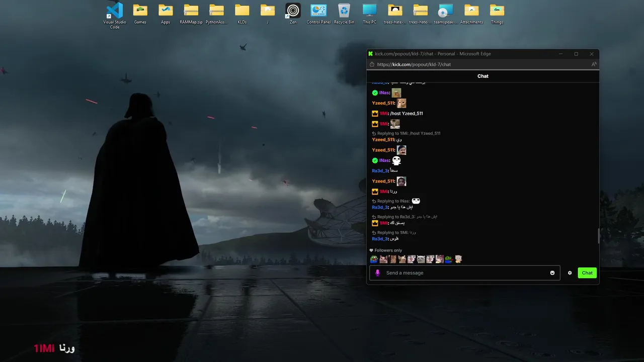Open username INas beside the white ghost emote
Image resolution: width=644 pixels, height=362 pixels.
tap(384, 160)
